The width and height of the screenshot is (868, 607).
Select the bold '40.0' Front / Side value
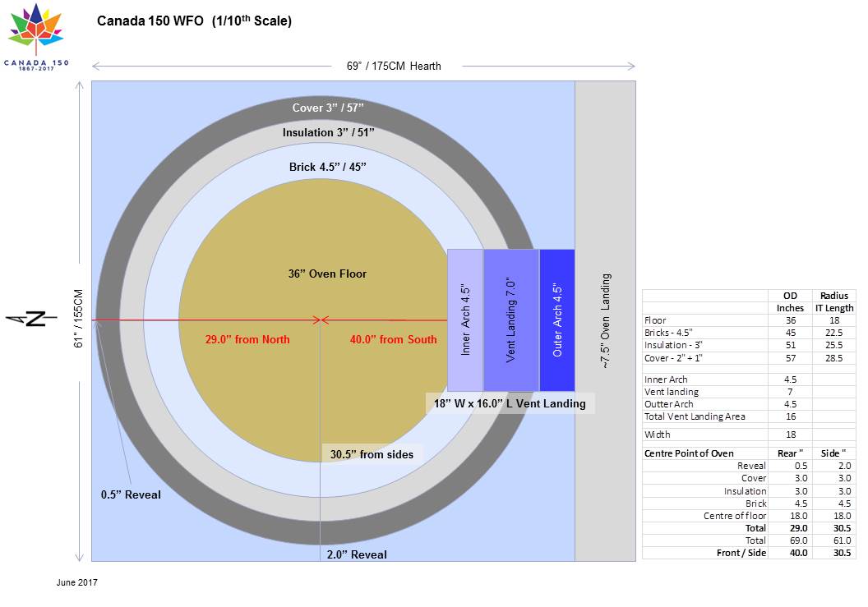pyautogui.click(x=798, y=553)
